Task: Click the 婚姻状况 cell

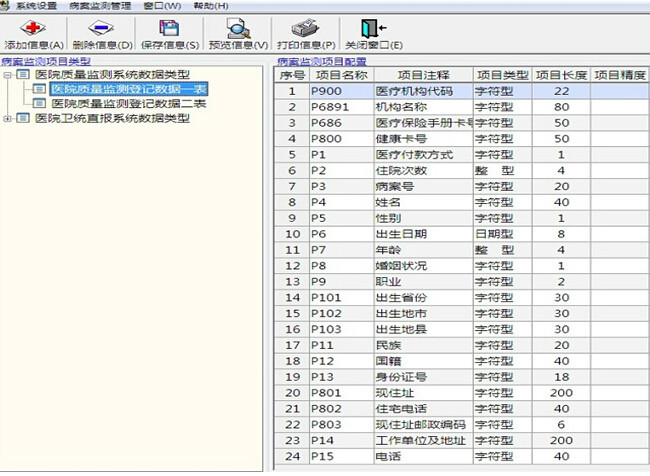Action: point(423,266)
